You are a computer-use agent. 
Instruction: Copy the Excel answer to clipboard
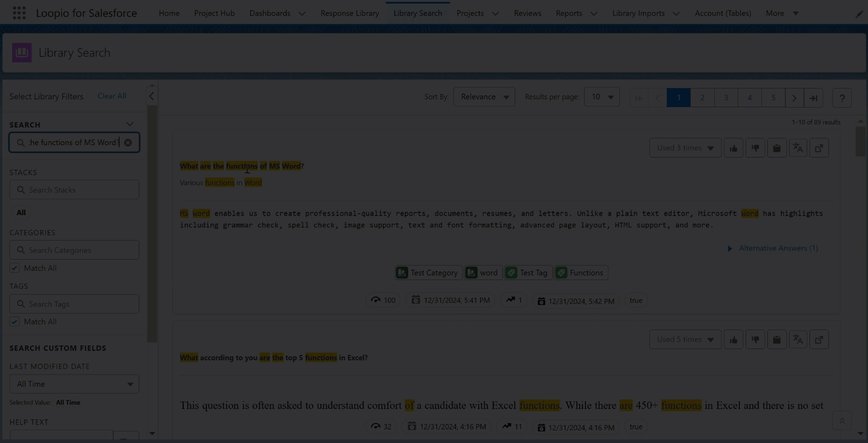(x=777, y=340)
